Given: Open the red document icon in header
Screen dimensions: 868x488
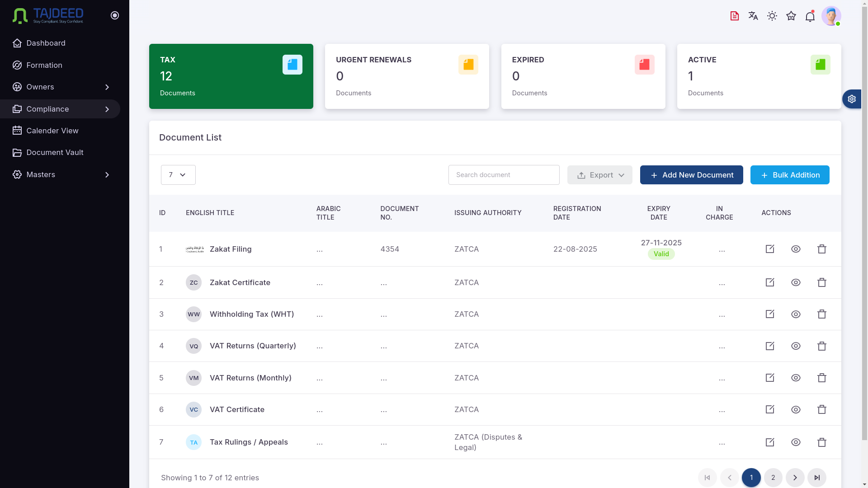Looking at the screenshot, I should click(734, 16).
